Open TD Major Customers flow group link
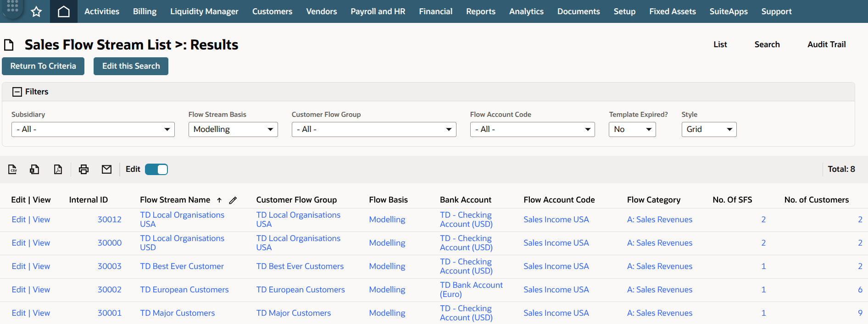Image resolution: width=868 pixels, height=324 pixels. tap(294, 313)
